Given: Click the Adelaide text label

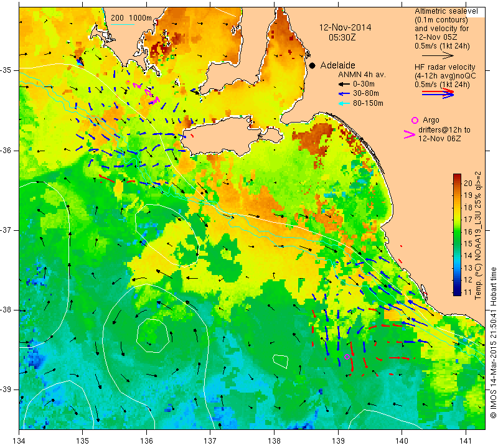Looking at the screenshot, I should (337, 65).
